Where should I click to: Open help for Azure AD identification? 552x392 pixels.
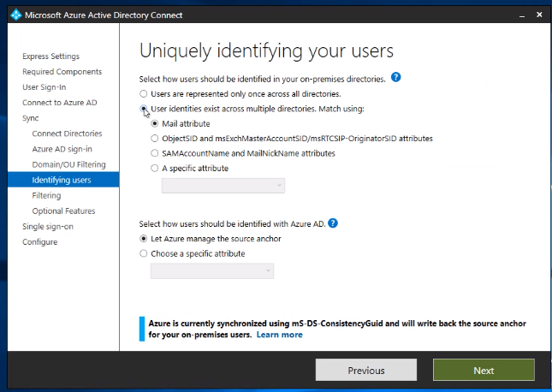pyautogui.click(x=333, y=223)
